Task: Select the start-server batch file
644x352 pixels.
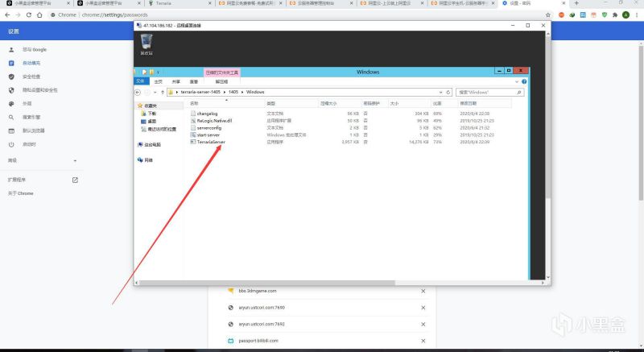Action: [x=208, y=135]
